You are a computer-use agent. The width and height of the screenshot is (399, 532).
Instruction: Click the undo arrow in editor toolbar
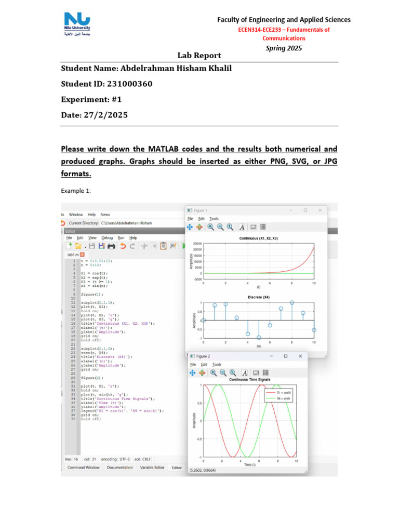pos(123,246)
